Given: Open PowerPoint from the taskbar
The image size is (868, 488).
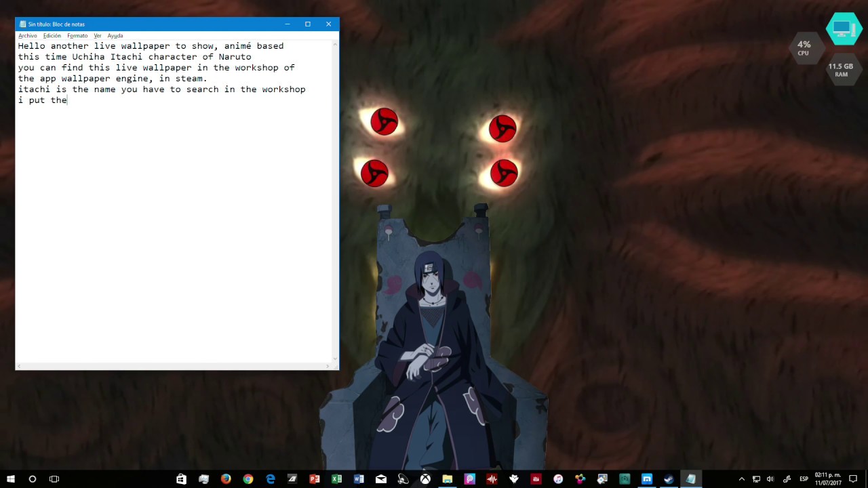Looking at the screenshot, I should click(315, 479).
